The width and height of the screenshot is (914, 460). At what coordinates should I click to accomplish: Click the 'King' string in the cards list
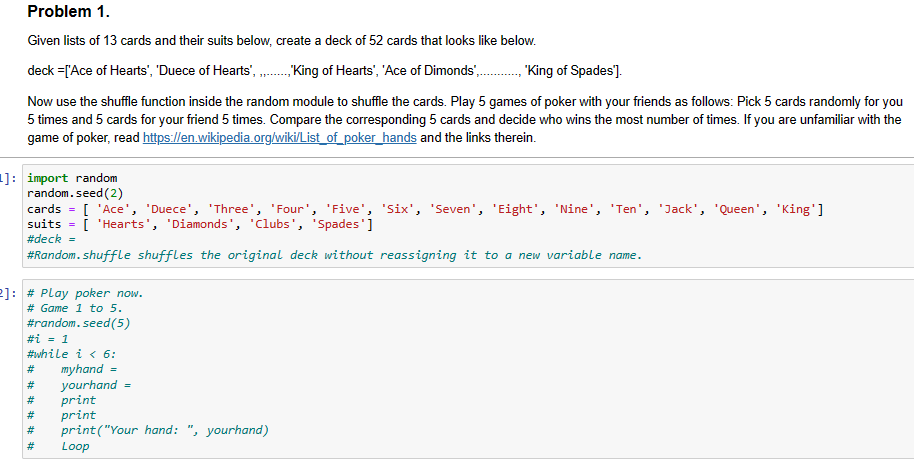[x=796, y=209]
